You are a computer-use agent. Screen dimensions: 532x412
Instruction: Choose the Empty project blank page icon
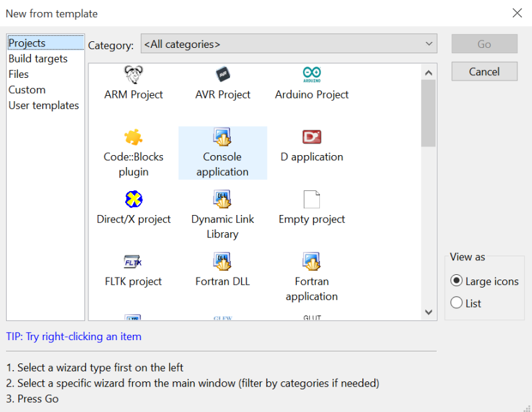(x=312, y=200)
